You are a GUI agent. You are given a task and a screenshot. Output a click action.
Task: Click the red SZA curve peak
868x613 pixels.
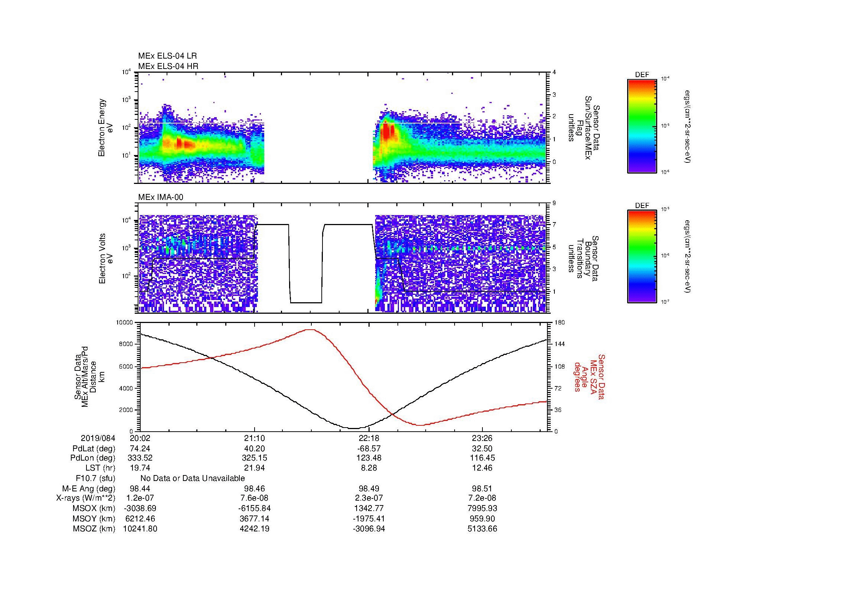click(x=310, y=329)
